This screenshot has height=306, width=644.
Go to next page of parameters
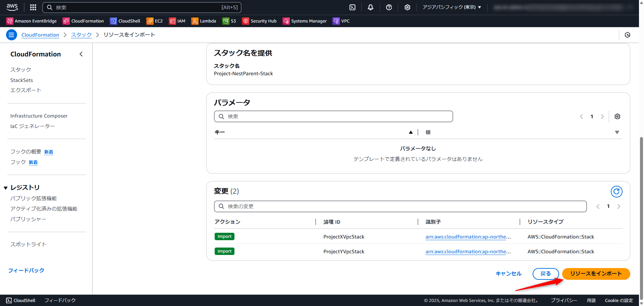602,116
